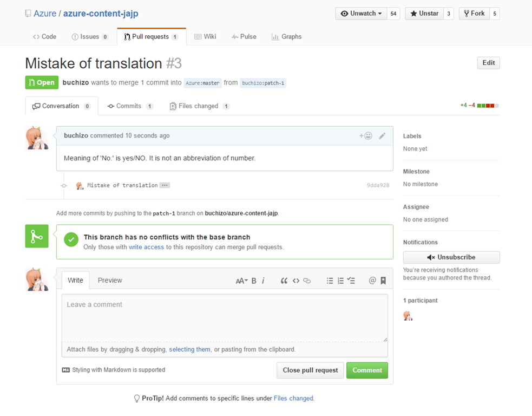Expand commit message ellipsis
Viewport: 532px width, 416px height.
coord(165,185)
